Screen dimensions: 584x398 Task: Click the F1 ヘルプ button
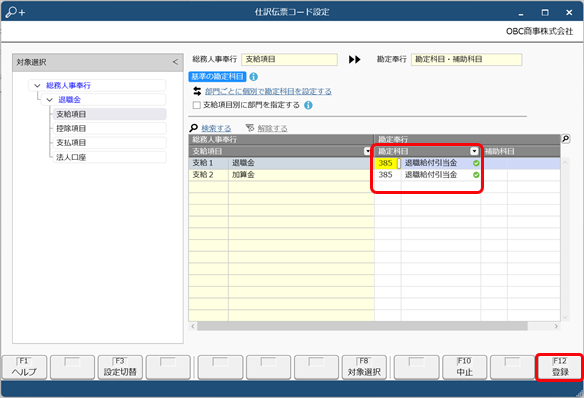(x=24, y=367)
